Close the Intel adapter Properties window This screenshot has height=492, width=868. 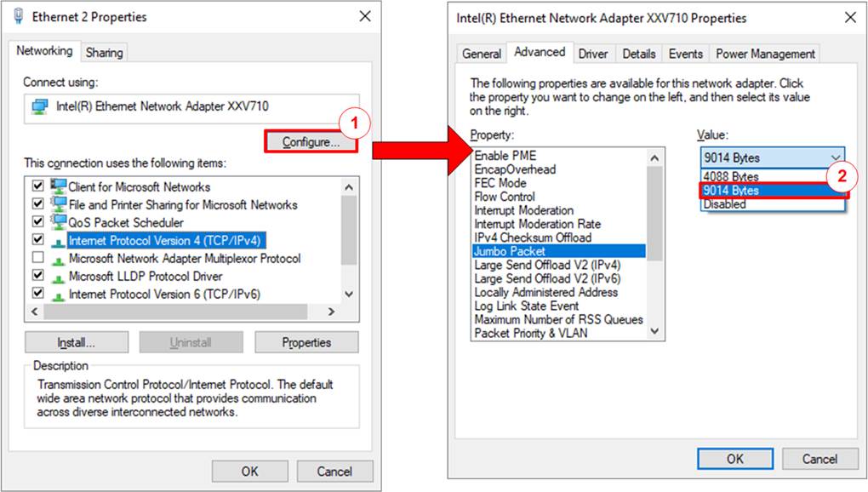tap(850, 18)
